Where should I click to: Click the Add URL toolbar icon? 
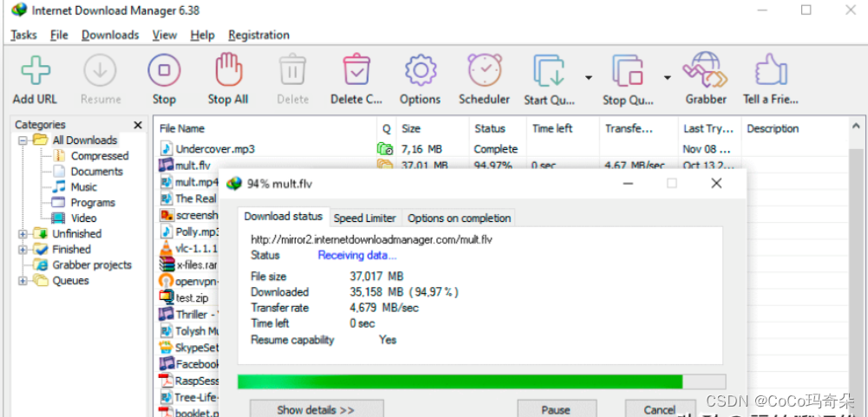point(35,71)
